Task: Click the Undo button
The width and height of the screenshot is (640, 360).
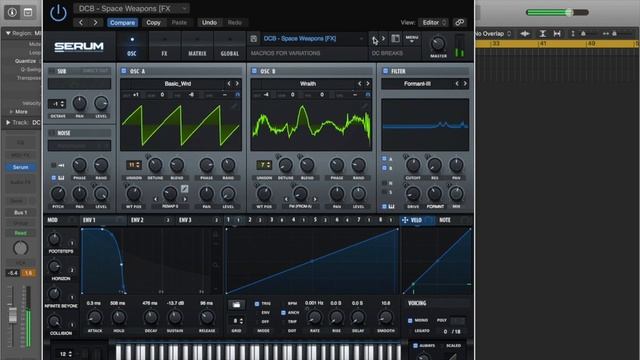Action: [209, 22]
